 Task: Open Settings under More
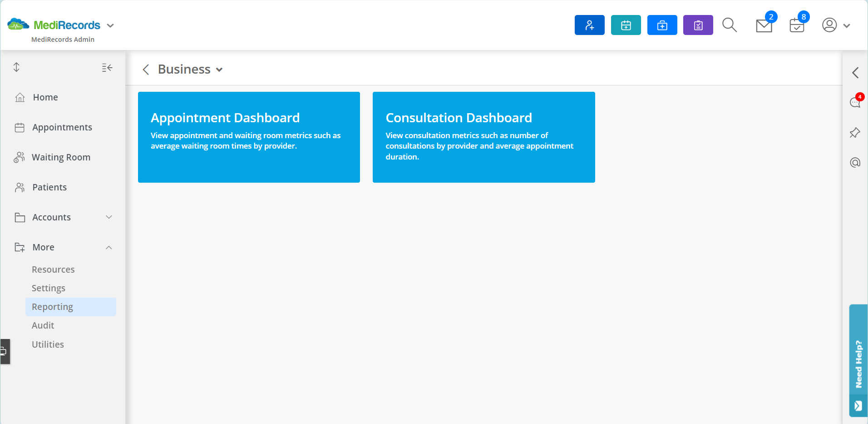(49, 288)
